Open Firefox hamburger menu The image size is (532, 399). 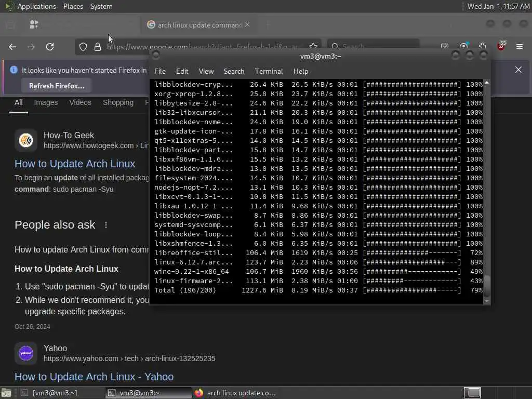(520, 46)
